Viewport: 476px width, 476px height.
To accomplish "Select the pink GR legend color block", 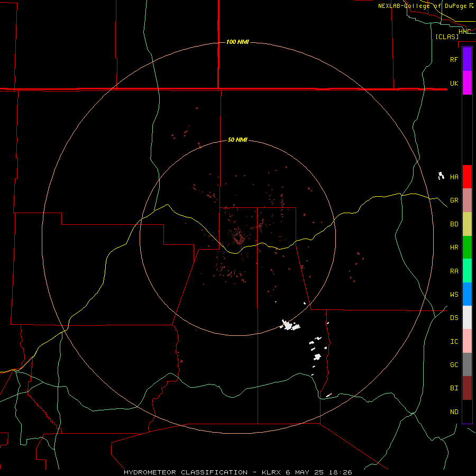I will tap(467, 200).
